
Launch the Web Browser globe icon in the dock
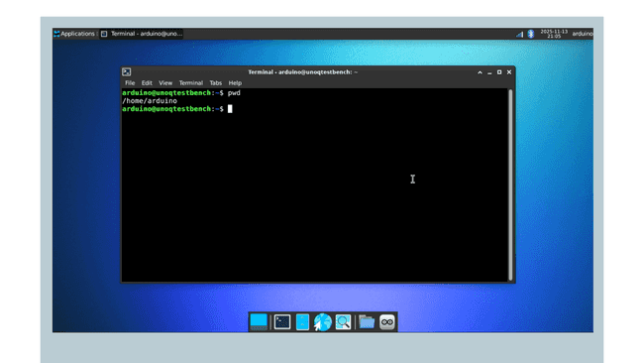(x=323, y=322)
